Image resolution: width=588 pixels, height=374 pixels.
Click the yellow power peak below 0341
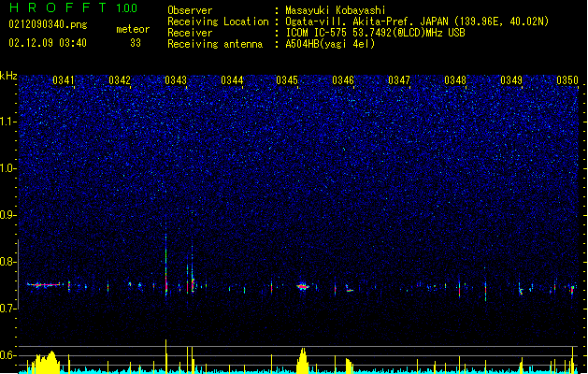pos(46,363)
